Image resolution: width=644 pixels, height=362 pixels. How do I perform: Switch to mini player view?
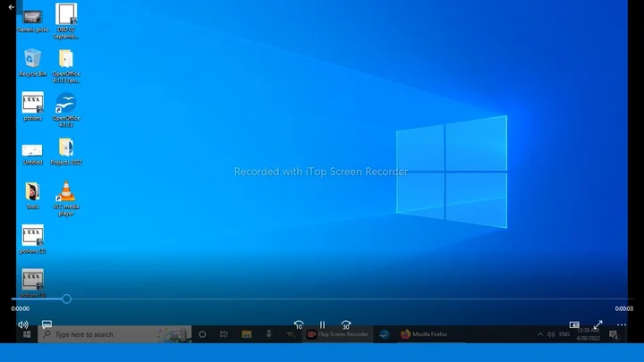pos(574,325)
